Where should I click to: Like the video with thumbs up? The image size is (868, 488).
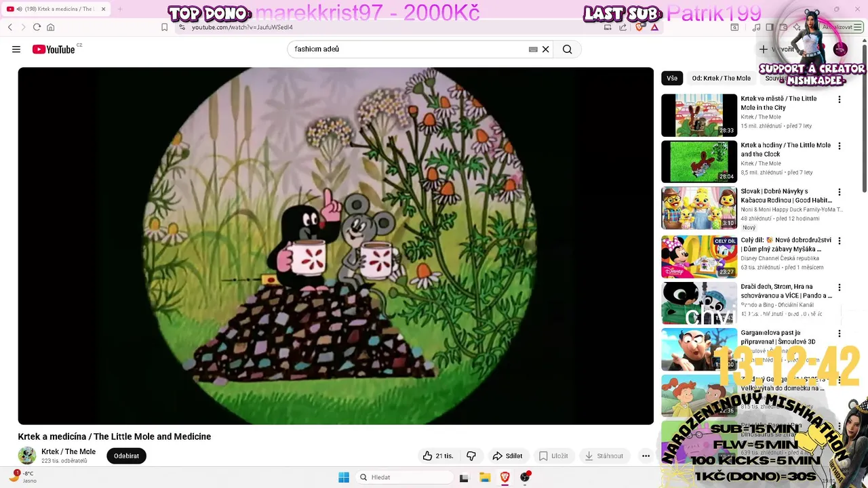[x=437, y=456]
